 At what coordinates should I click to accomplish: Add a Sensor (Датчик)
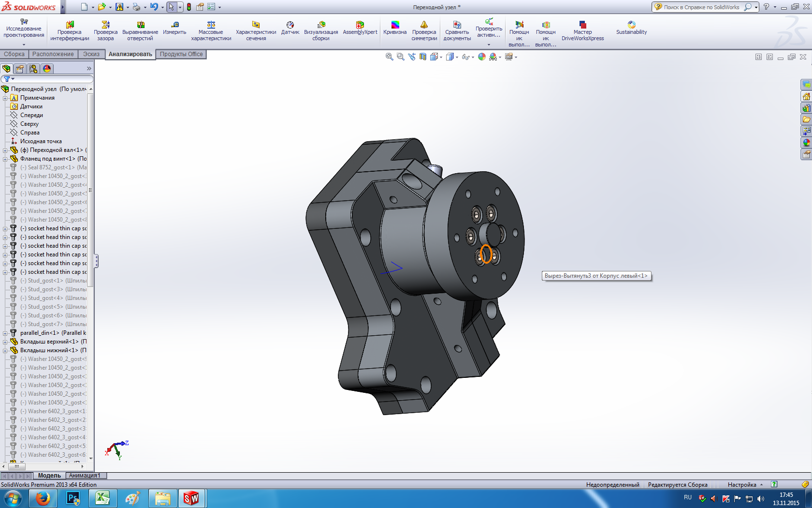pyautogui.click(x=290, y=28)
